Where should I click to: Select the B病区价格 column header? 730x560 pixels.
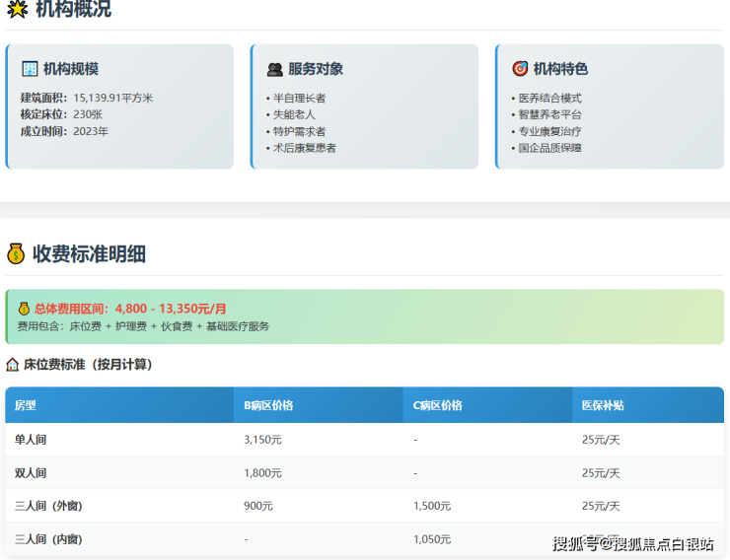click(268, 405)
